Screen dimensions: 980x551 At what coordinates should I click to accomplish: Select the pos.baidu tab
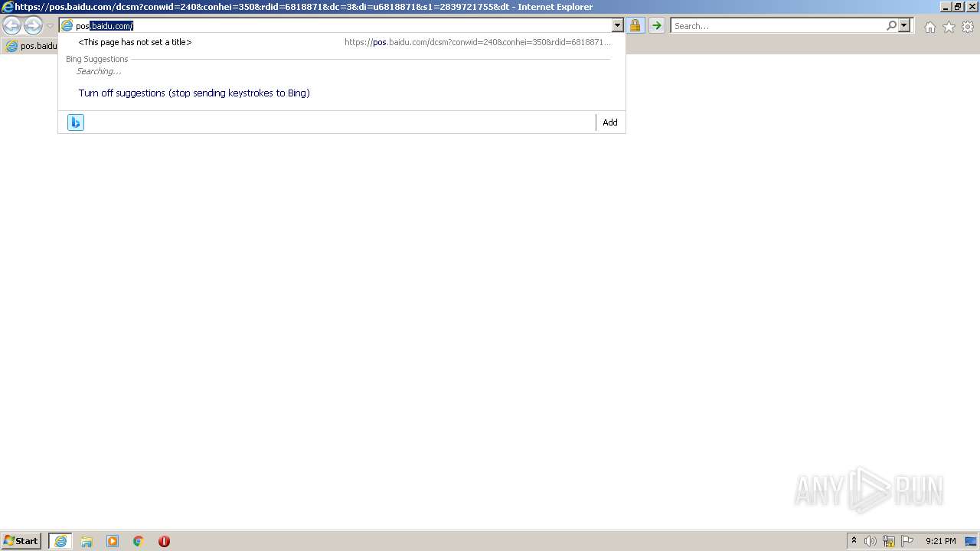click(31, 46)
